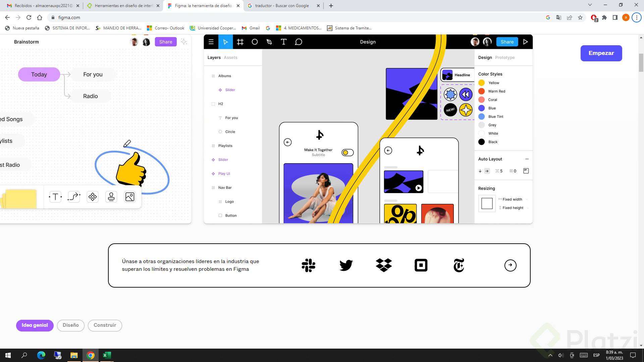Switch to the Assets tab

230,58
